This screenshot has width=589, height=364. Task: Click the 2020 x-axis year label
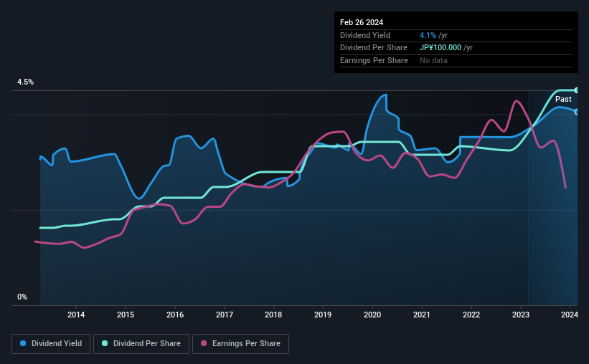pos(372,315)
